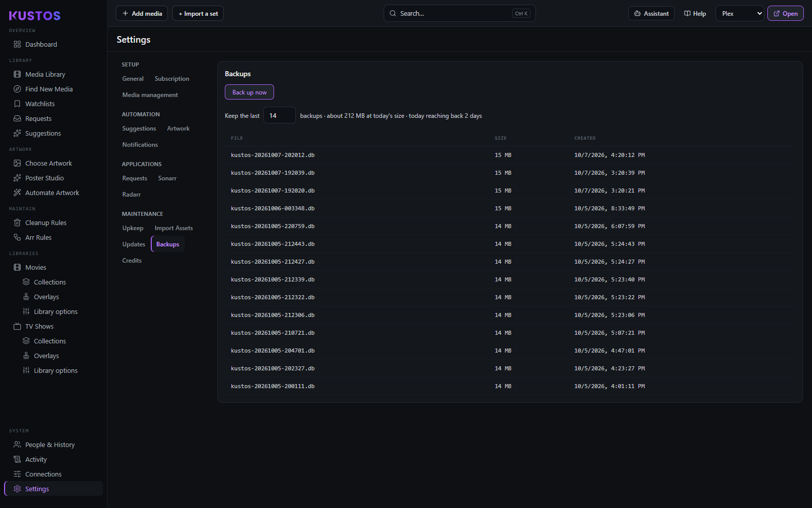Click the Find New Media compass icon
The width and height of the screenshot is (812, 508).
(x=17, y=89)
